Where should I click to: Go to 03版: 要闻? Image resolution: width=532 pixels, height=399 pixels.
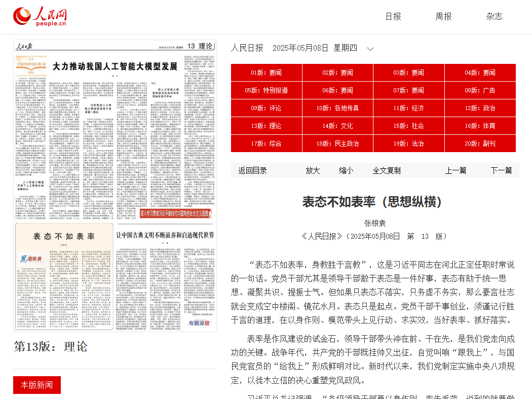tap(408, 72)
